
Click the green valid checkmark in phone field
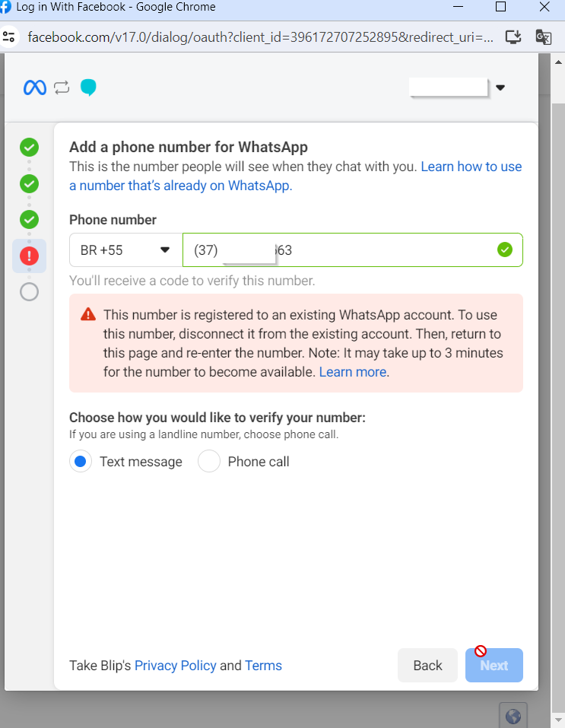click(x=505, y=250)
